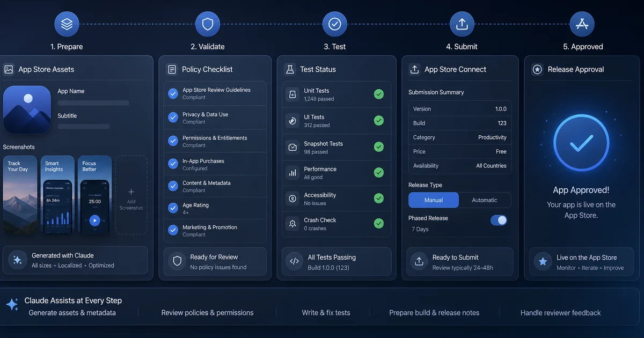Click the Ready for Review card
The image size is (644, 338).
click(215, 262)
